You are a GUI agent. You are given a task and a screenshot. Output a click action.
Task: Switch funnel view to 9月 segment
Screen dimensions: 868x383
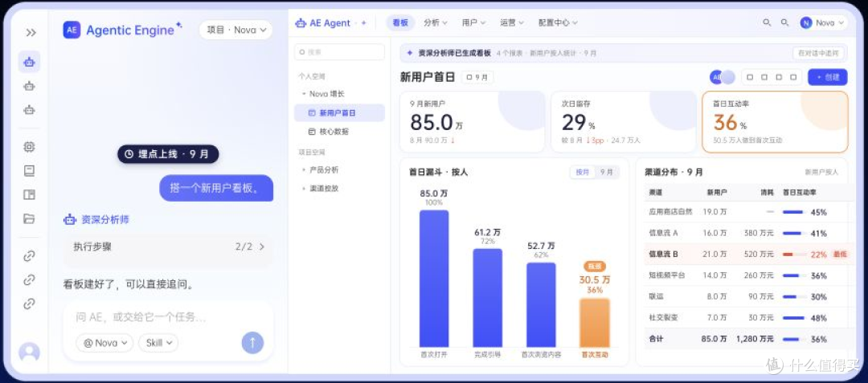click(x=607, y=172)
